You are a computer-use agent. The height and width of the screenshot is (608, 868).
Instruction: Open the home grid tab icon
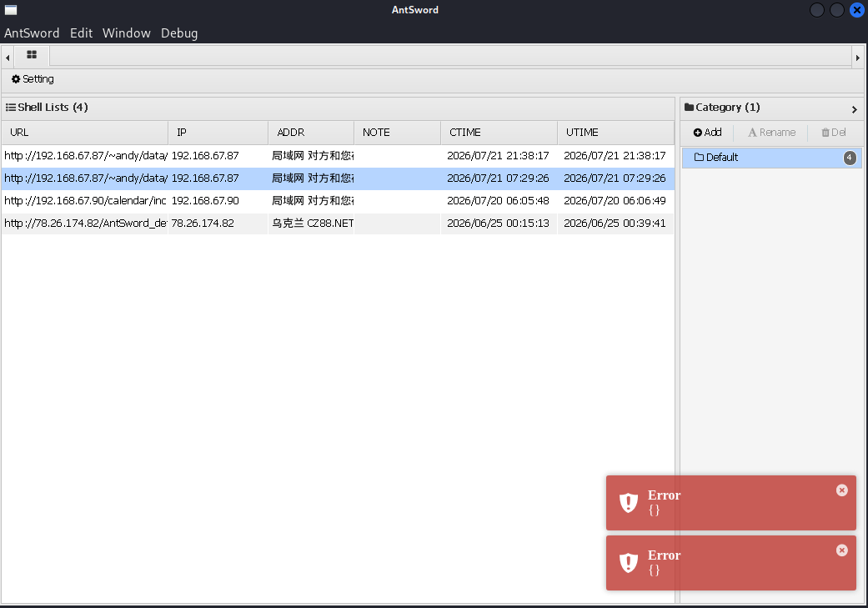pyautogui.click(x=32, y=55)
